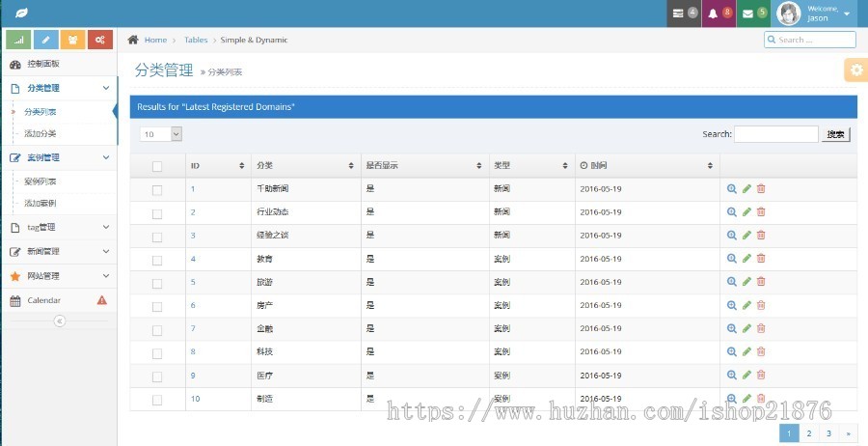
Task: Follow the Home breadcrumb link
Action: tap(155, 40)
